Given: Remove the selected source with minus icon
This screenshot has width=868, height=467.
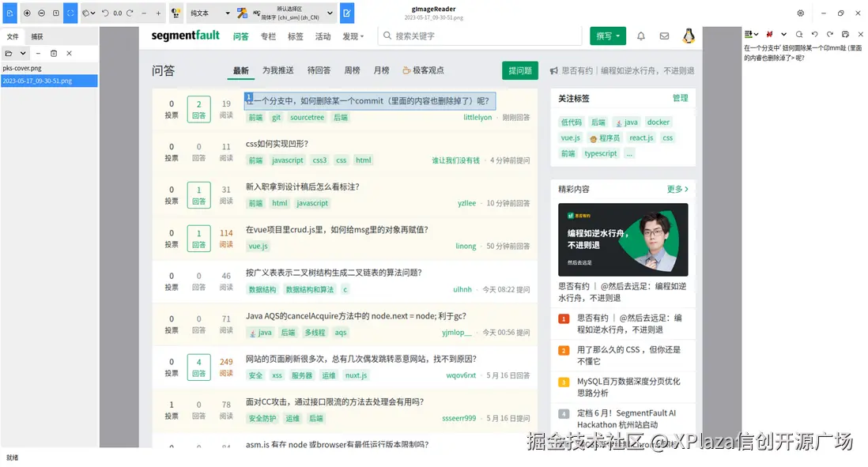Looking at the screenshot, I should pyautogui.click(x=38, y=54).
